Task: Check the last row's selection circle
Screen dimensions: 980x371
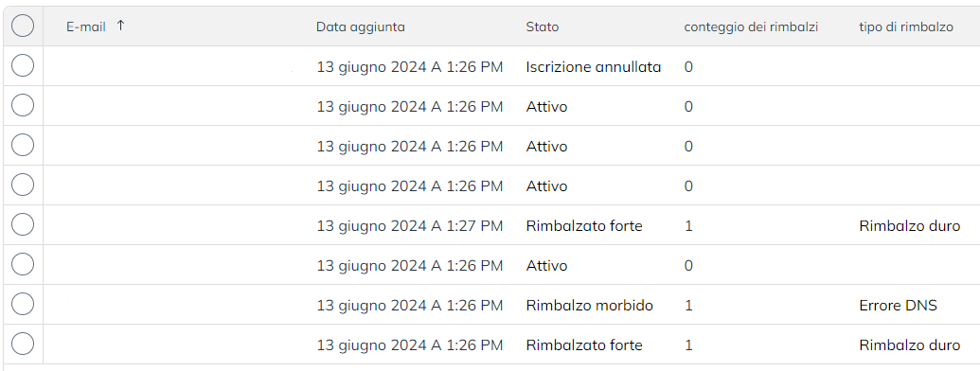Action: click(x=23, y=344)
